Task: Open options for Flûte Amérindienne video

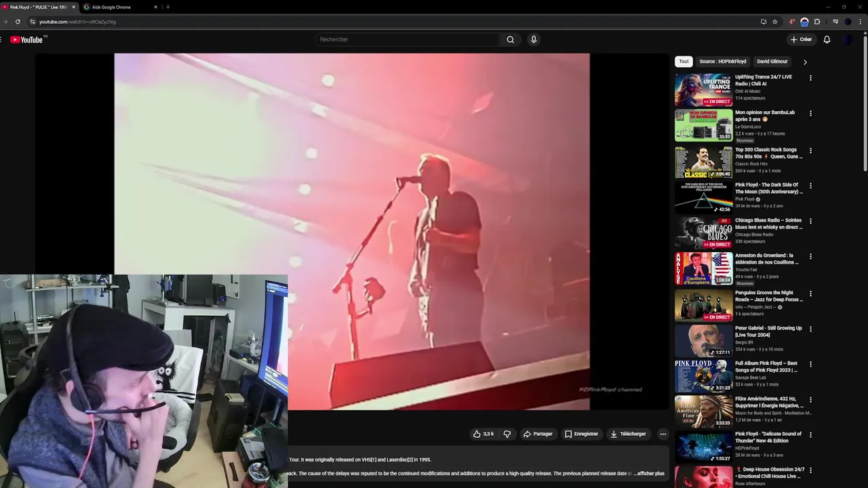Action: [x=810, y=399]
